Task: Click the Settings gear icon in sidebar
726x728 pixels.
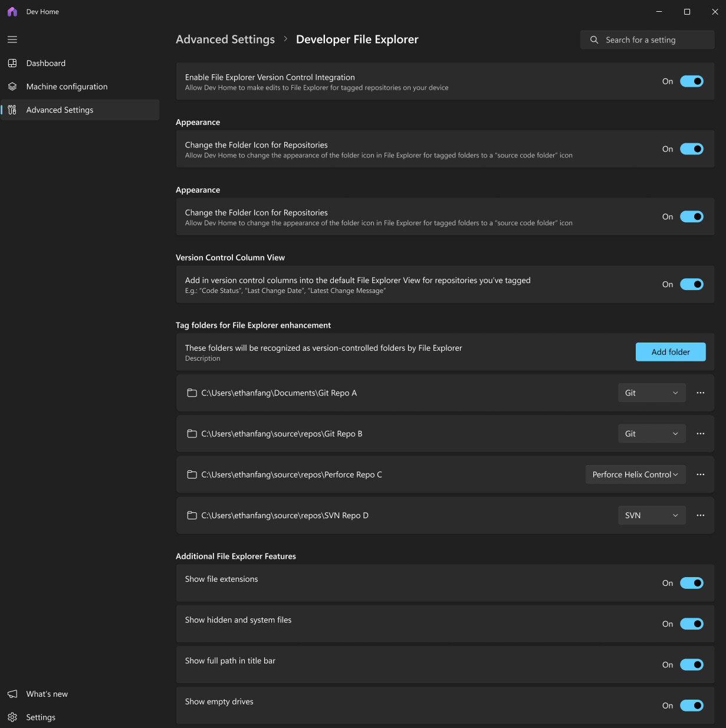Action: point(12,717)
